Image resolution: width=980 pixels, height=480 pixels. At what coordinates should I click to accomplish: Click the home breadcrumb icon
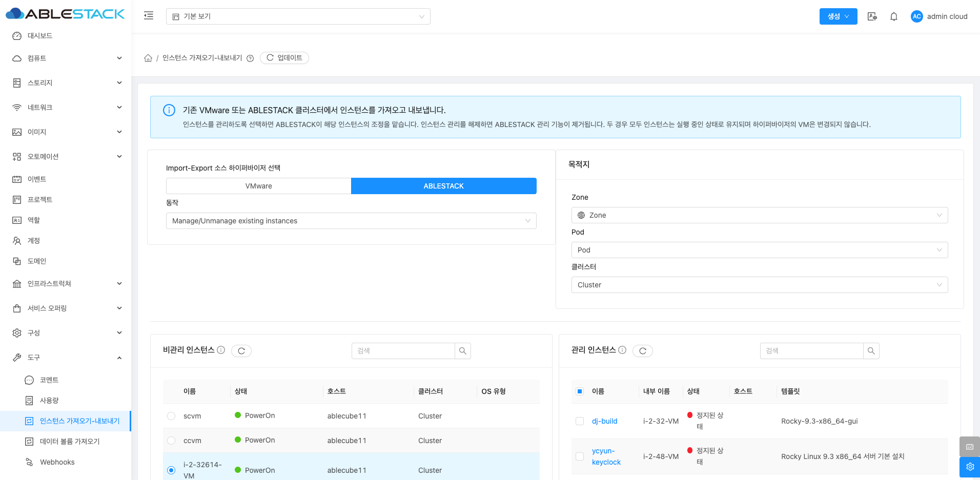[x=148, y=58]
